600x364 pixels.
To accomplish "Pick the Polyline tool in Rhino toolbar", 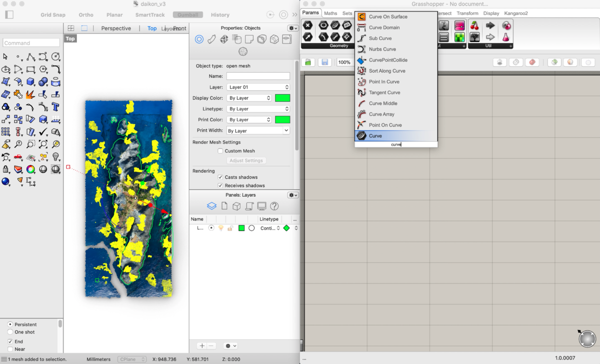I will (x=30, y=56).
